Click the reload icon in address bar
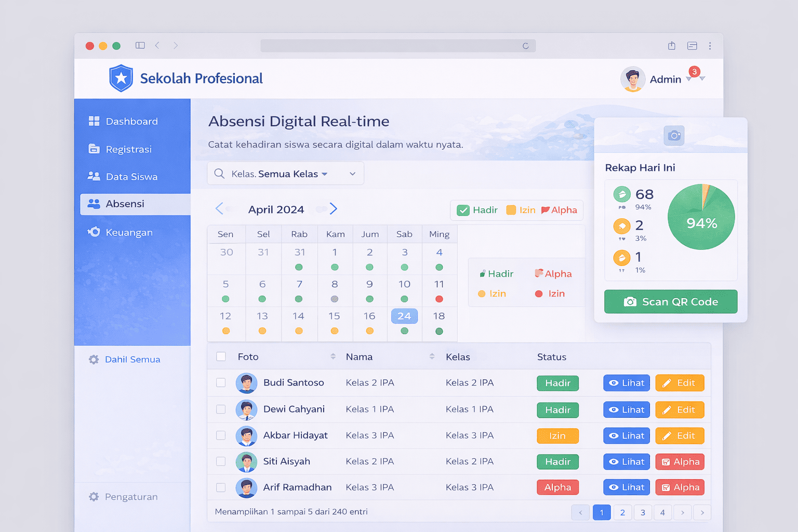The width and height of the screenshot is (798, 532). [x=525, y=46]
